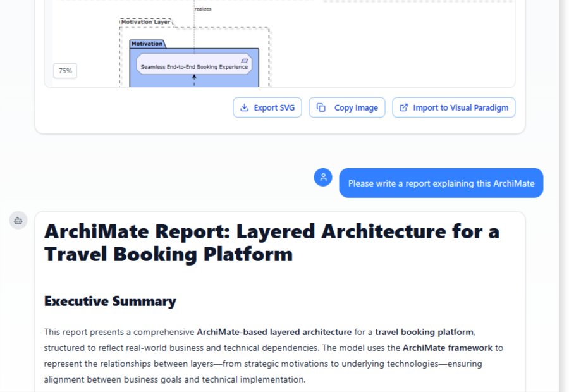The height and width of the screenshot is (392, 569).
Task: Click the bold travel booking platform text
Action: [424, 331]
